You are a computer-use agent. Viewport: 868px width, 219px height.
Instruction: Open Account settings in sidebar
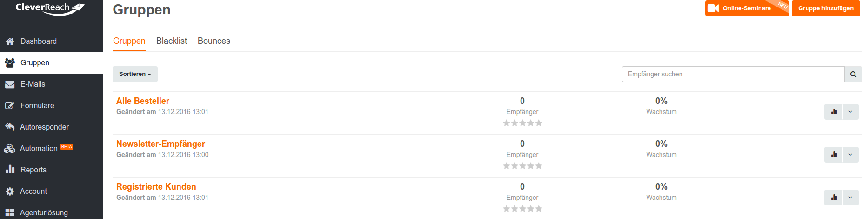33,192
